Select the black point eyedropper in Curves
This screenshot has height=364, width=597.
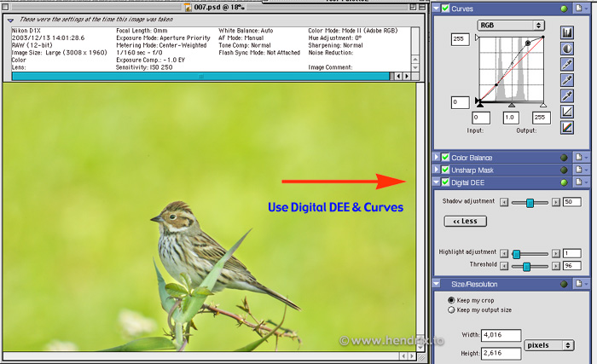pyautogui.click(x=567, y=64)
